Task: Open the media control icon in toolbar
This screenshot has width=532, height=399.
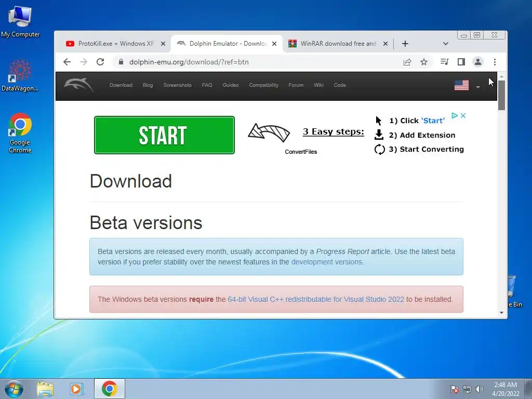Action: (x=444, y=62)
